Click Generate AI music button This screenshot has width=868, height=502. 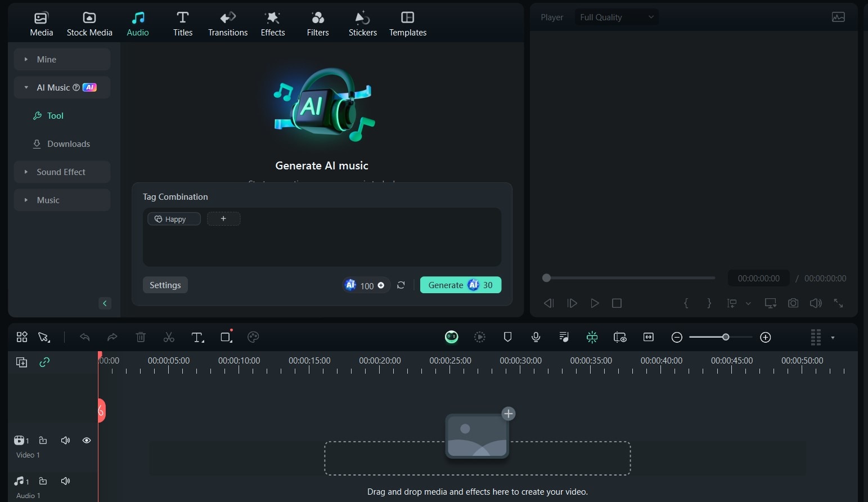coord(461,285)
